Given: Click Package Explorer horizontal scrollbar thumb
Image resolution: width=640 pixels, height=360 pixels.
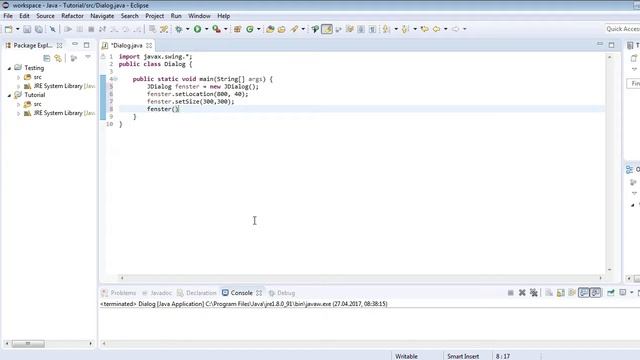Looking at the screenshot, I should point(28,344).
